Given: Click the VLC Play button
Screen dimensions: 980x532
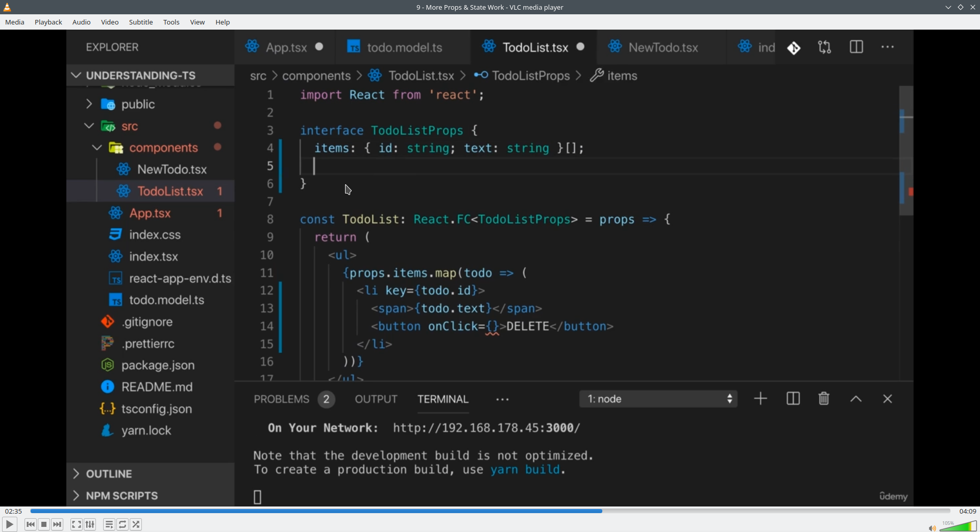Looking at the screenshot, I should pos(9,524).
